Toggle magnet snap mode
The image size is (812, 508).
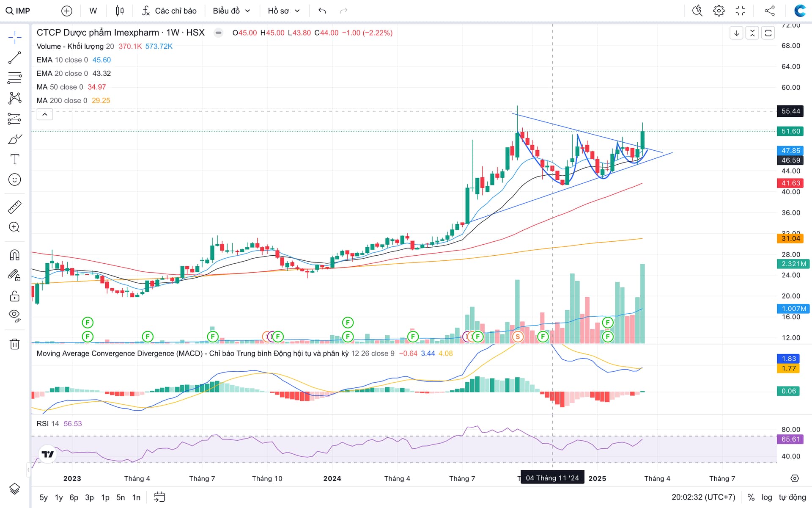pos(15,255)
